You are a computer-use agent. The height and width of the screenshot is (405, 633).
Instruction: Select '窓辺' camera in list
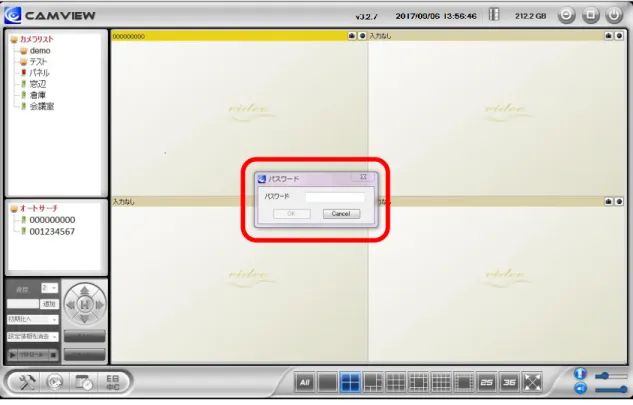[38, 84]
